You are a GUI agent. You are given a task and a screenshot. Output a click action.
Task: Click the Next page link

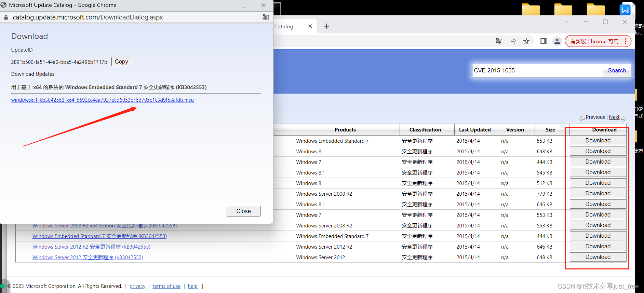click(x=614, y=117)
